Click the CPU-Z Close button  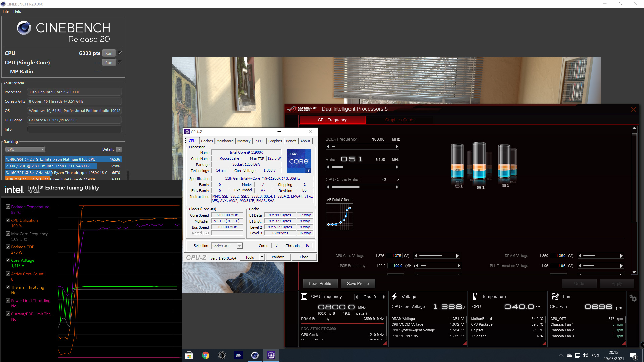click(x=304, y=257)
